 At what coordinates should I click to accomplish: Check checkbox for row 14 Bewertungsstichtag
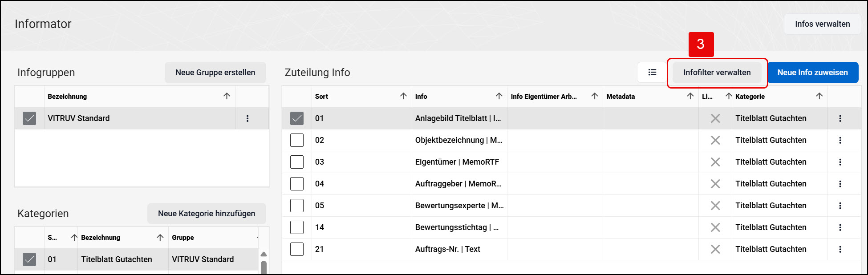(297, 227)
